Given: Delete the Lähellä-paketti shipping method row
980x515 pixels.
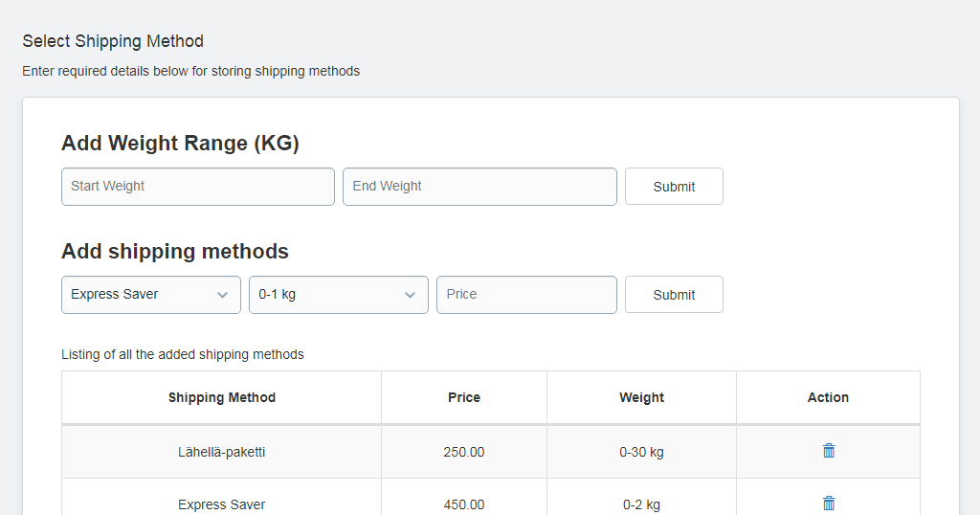Looking at the screenshot, I should point(828,451).
